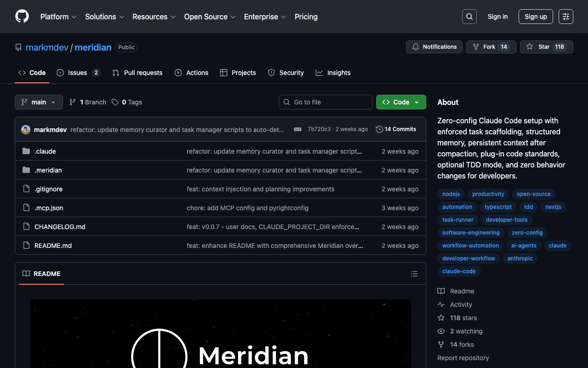Viewport: 588px width, 368px height.
Task: Click the appearance settings sliders icon
Action: (x=565, y=17)
